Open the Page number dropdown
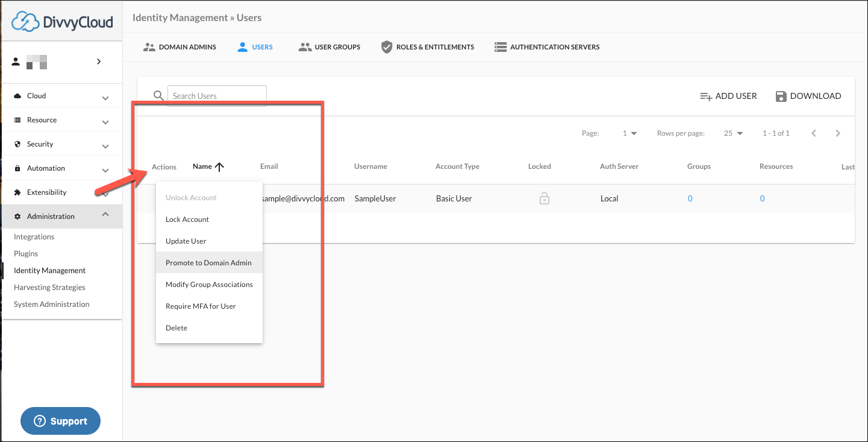 pyautogui.click(x=629, y=133)
